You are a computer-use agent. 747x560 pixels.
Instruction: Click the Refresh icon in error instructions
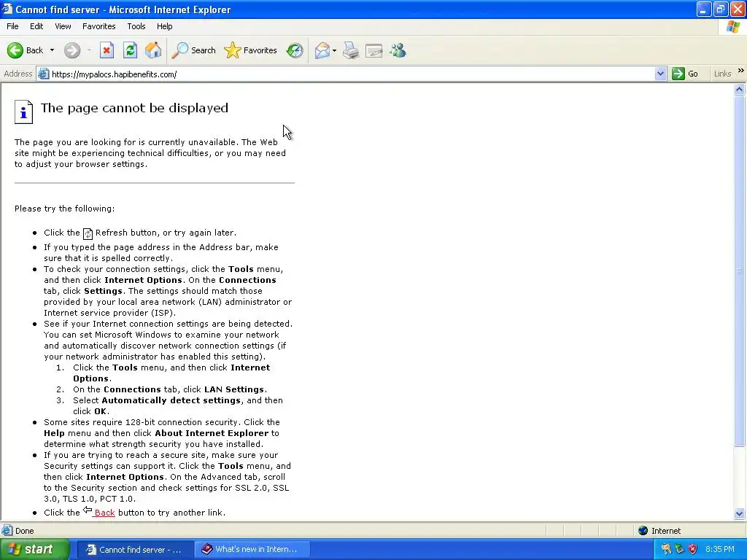(x=88, y=233)
